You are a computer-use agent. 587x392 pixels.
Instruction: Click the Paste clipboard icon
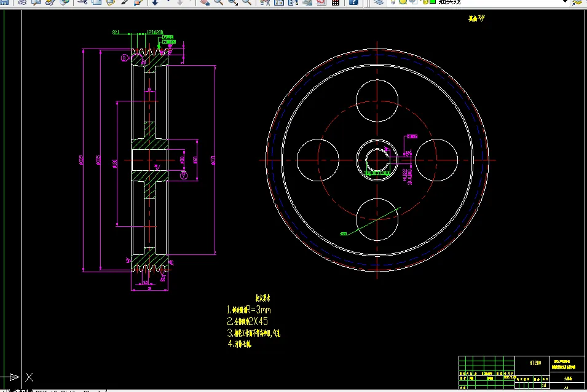(111, 2)
